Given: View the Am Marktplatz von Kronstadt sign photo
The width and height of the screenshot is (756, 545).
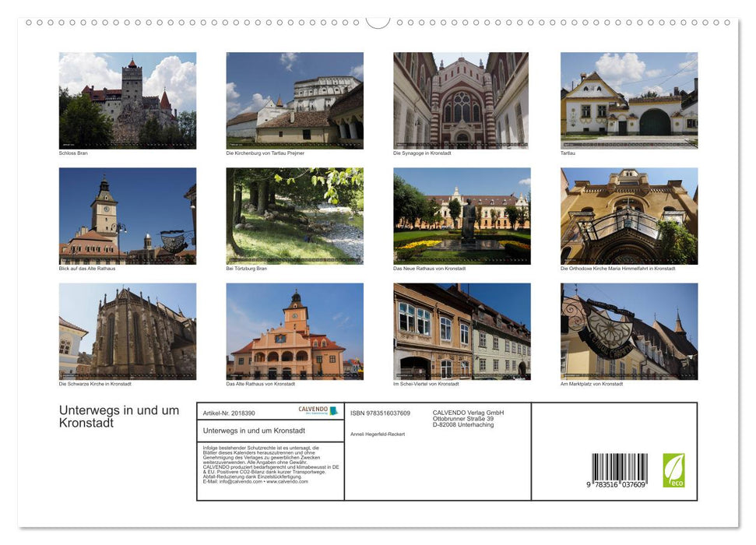Looking at the screenshot, I should [628, 330].
